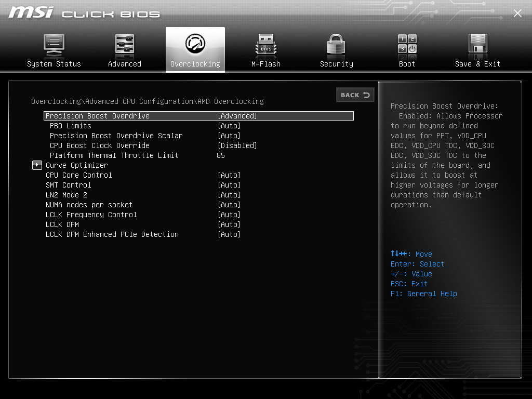This screenshot has height=399, width=532.
Task: Select the SMT Control label
Action: coord(68,185)
